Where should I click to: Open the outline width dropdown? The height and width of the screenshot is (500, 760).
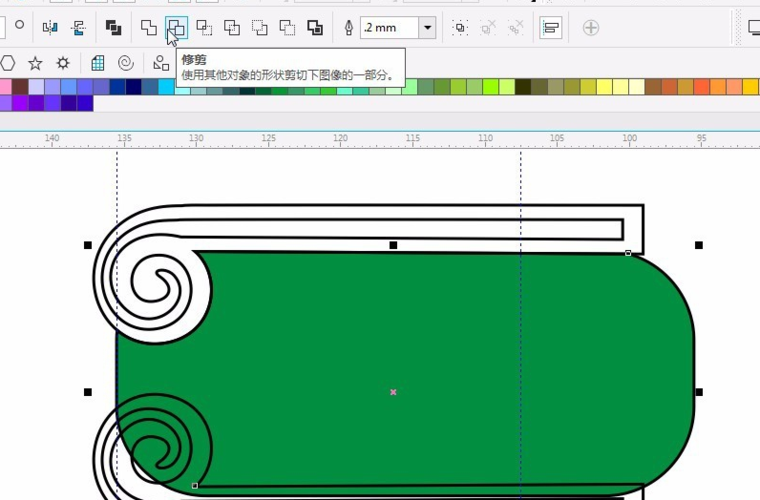click(428, 28)
